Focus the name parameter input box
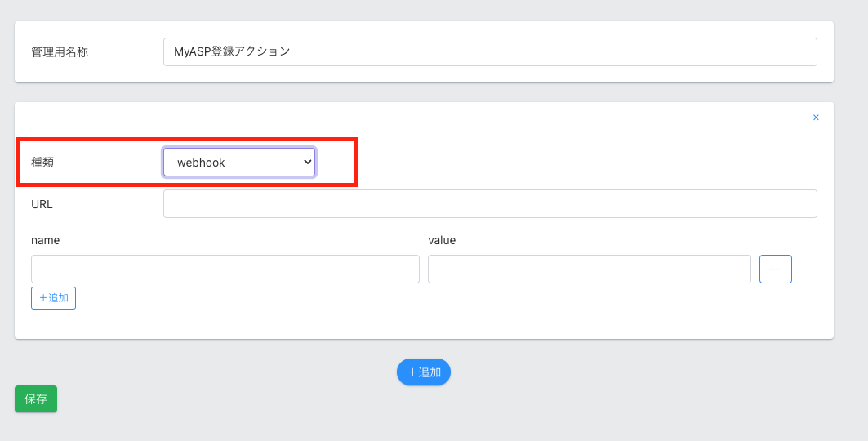Image resolution: width=868 pixels, height=441 pixels. 225,269
